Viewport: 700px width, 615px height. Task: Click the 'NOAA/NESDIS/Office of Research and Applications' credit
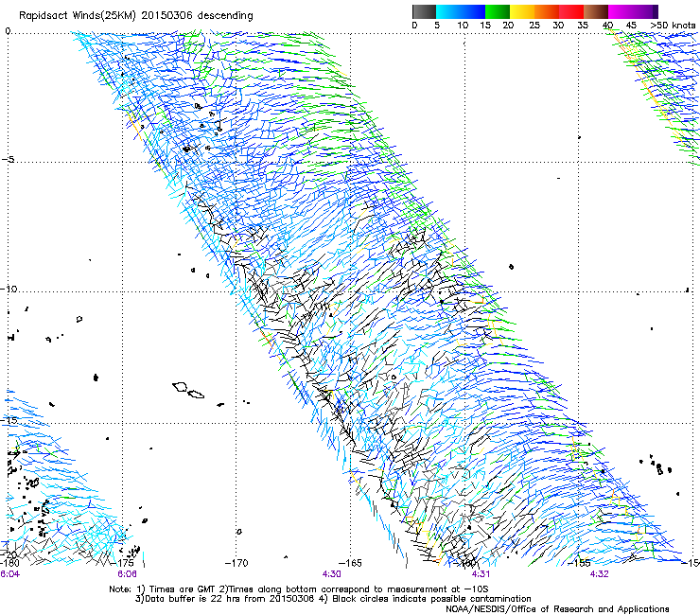[x=557, y=609]
